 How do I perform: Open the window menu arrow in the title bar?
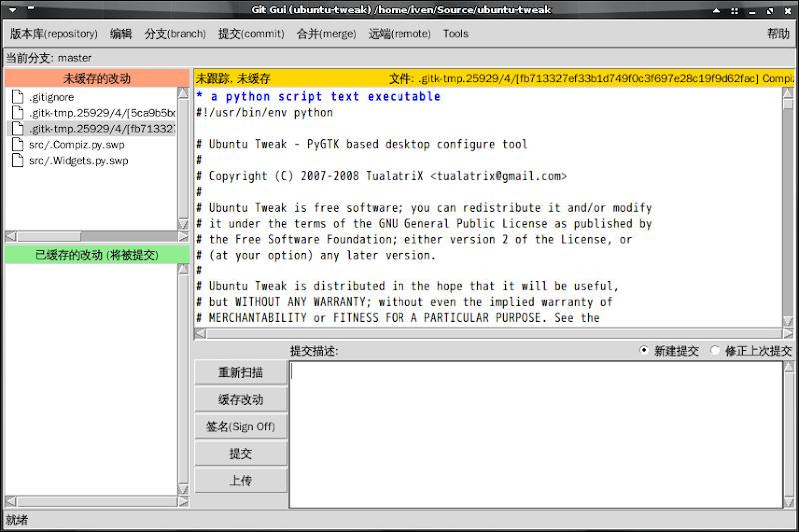13,9
